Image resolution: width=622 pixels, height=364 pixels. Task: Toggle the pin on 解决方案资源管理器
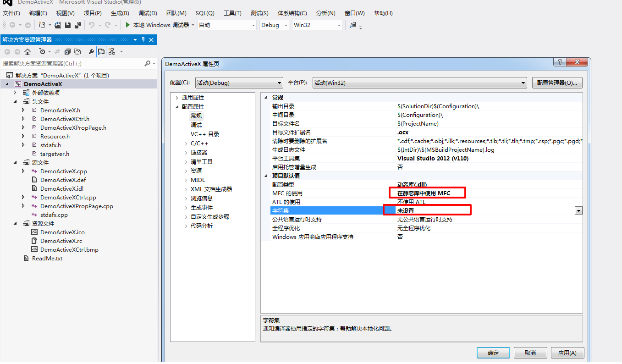pos(143,40)
